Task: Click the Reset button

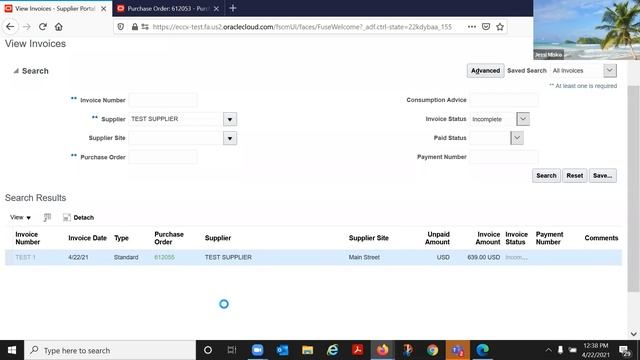Action: (x=574, y=176)
